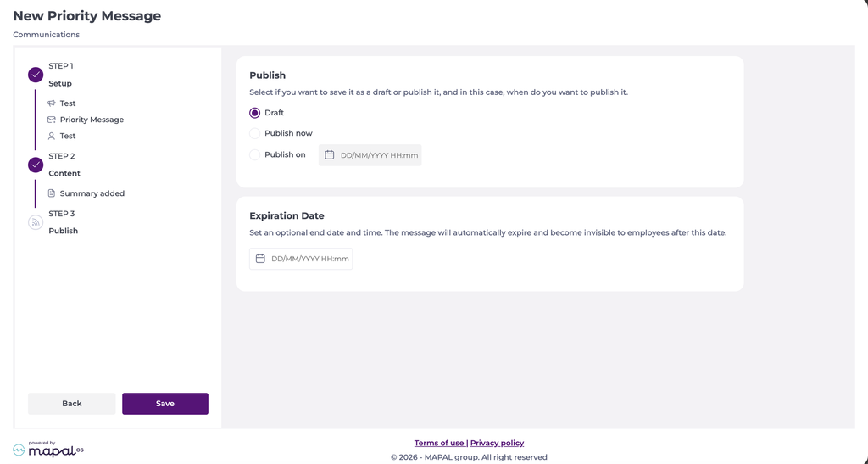Click the person icon beside Test
Image resolution: width=868 pixels, height=464 pixels.
52,136
